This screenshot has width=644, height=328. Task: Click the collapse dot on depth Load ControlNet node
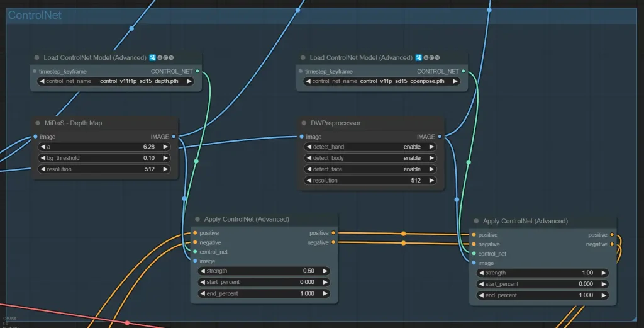pos(37,57)
